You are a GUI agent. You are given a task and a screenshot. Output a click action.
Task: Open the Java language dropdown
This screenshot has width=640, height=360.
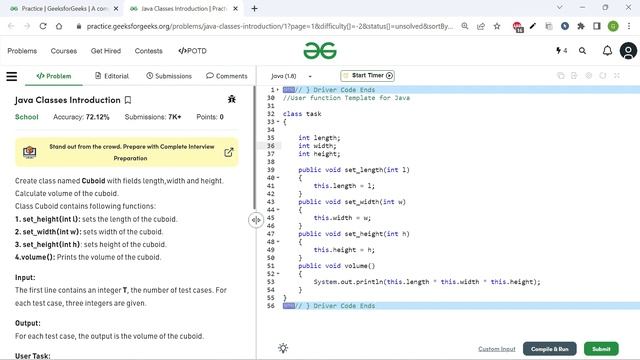click(x=291, y=76)
